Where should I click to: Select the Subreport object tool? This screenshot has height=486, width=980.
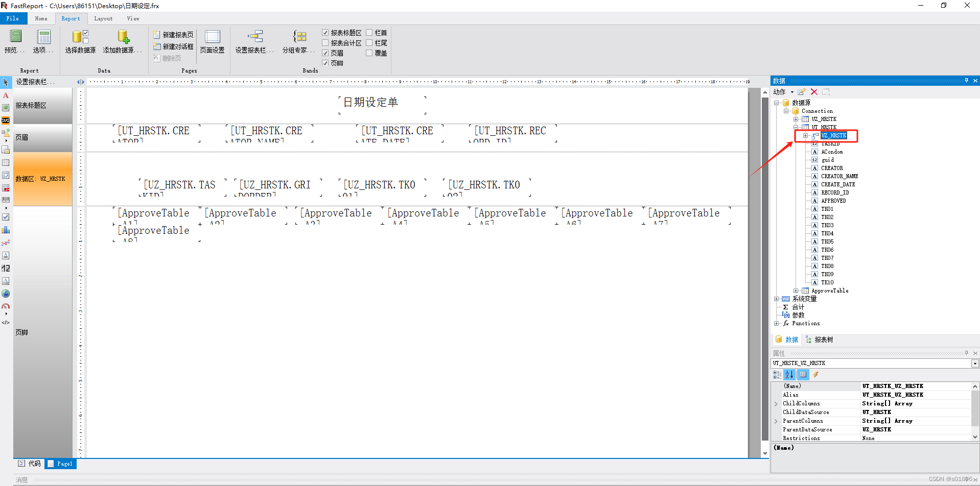[6, 150]
